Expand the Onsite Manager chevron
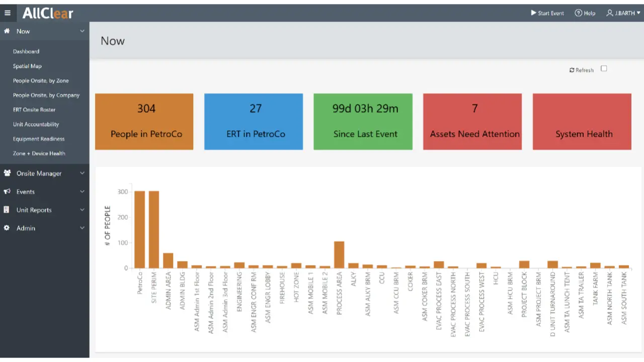The width and height of the screenshot is (644, 362). click(x=82, y=173)
